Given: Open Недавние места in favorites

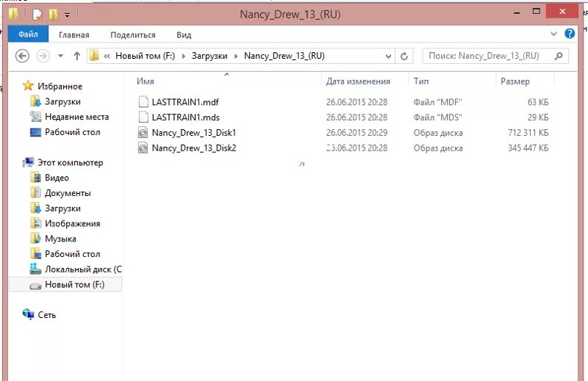Looking at the screenshot, I should pos(76,117).
